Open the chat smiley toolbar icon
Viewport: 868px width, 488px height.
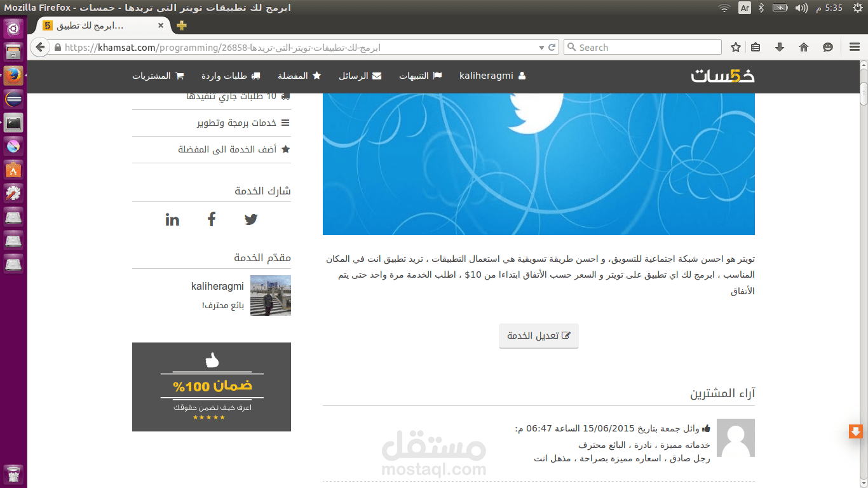[x=828, y=47]
